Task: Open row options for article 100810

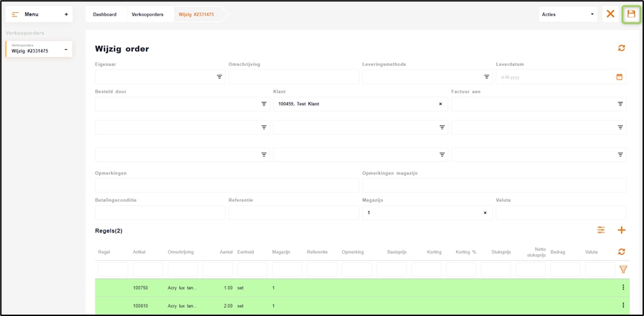Action: pyautogui.click(x=623, y=306)
